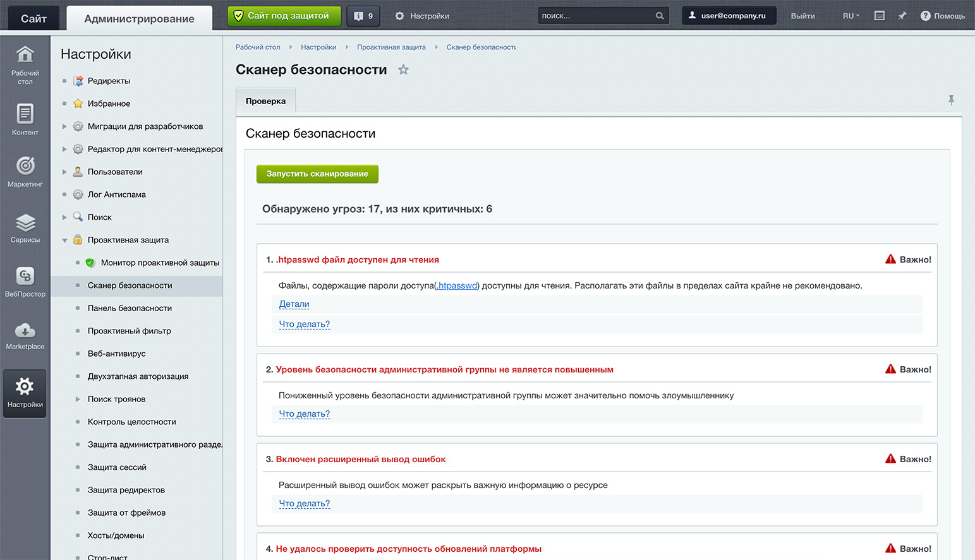
Task: Expand Редактор для контент-менеджеров node
Action: tap(64, 149)
